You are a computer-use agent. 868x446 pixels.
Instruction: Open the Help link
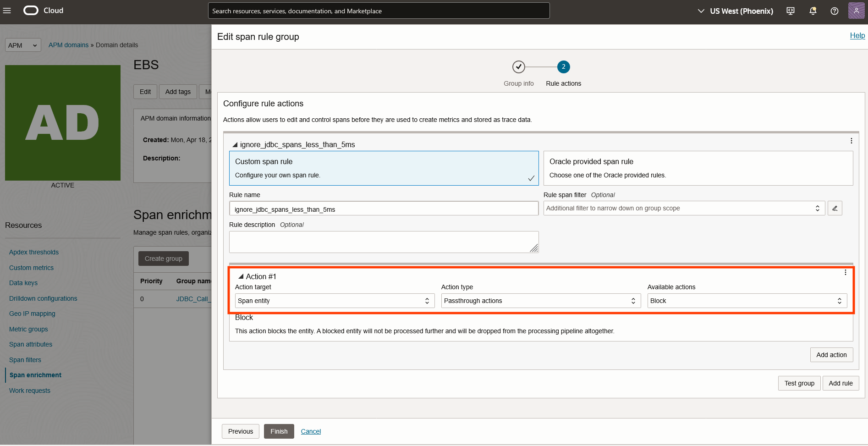tap(857, 35)
